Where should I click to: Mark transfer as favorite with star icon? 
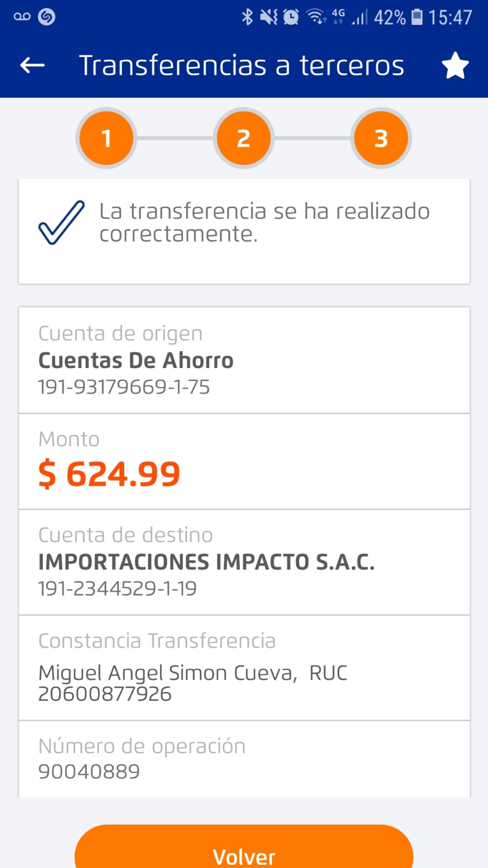(455, 66)
